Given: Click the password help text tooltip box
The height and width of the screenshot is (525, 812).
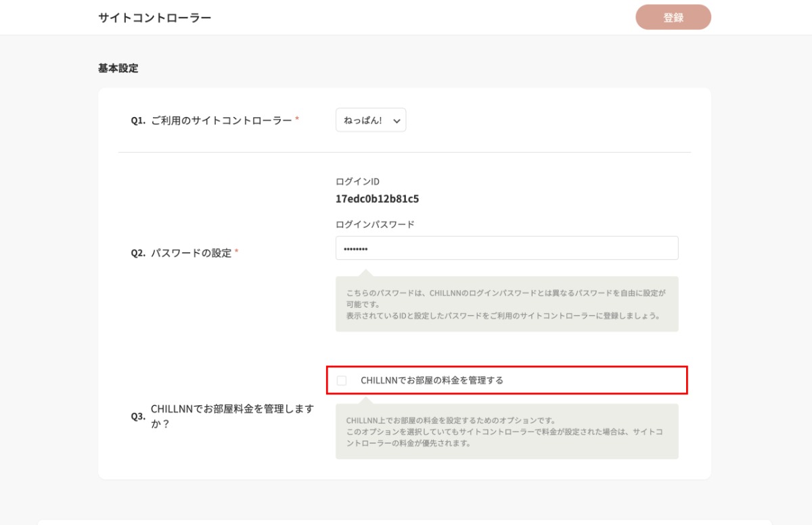Looking at the screenshot, I should [506, 304].
